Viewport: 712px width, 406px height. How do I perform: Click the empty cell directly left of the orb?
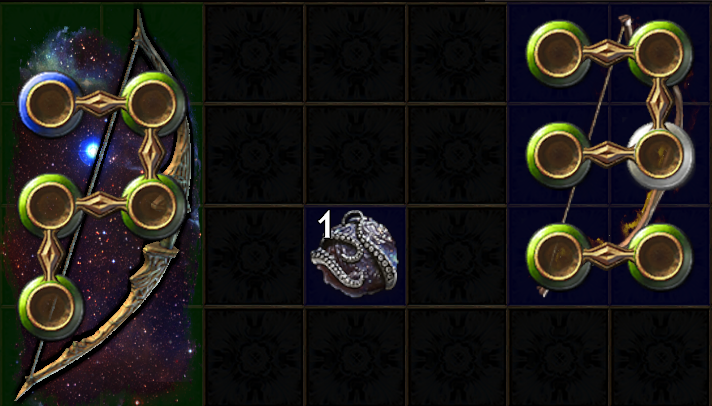click(254, 256)
